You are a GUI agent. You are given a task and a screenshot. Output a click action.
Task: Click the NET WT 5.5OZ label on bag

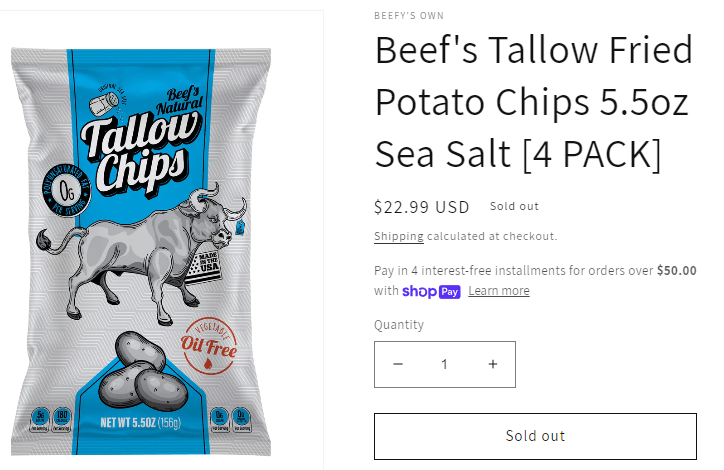coord(141,422)
